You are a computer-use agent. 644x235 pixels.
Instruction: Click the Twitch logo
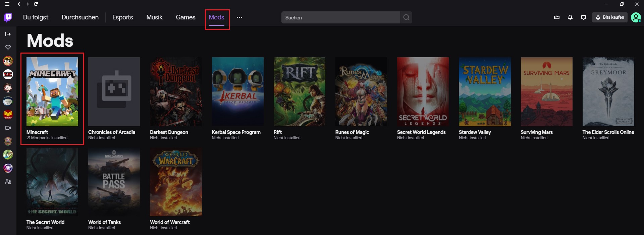tap(8, 17)
